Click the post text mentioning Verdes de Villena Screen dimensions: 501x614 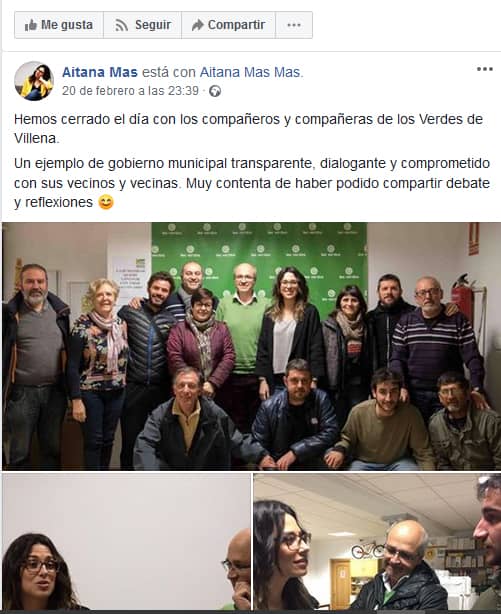[248, 128]
